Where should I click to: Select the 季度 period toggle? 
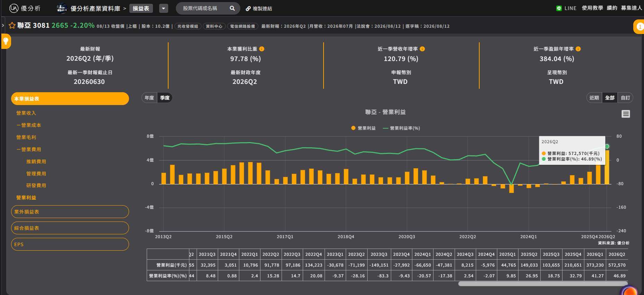click(165, 98)
